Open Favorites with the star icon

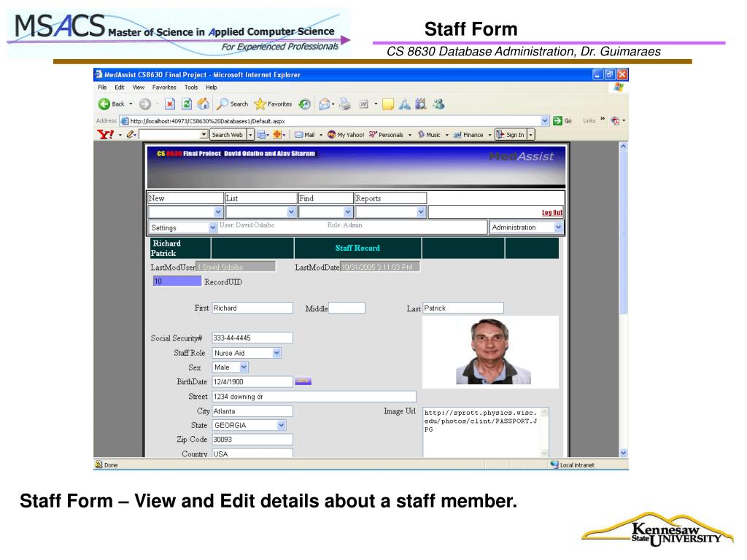273,104
